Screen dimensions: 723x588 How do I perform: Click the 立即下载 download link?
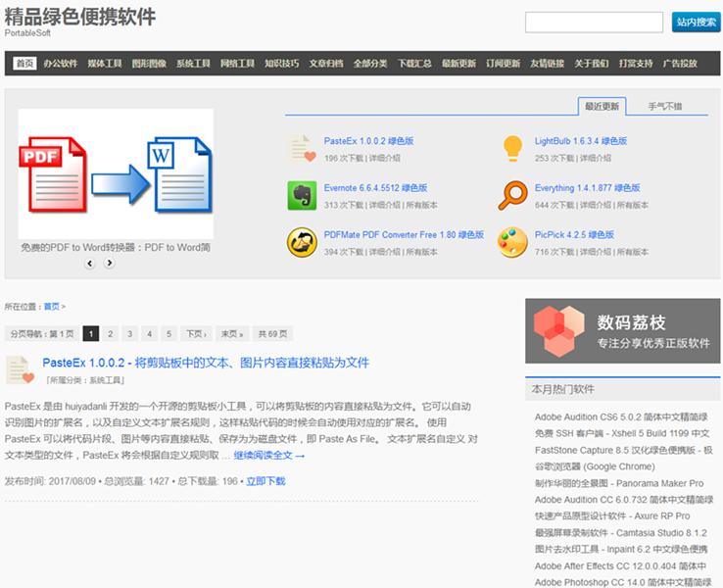(266, 481)
